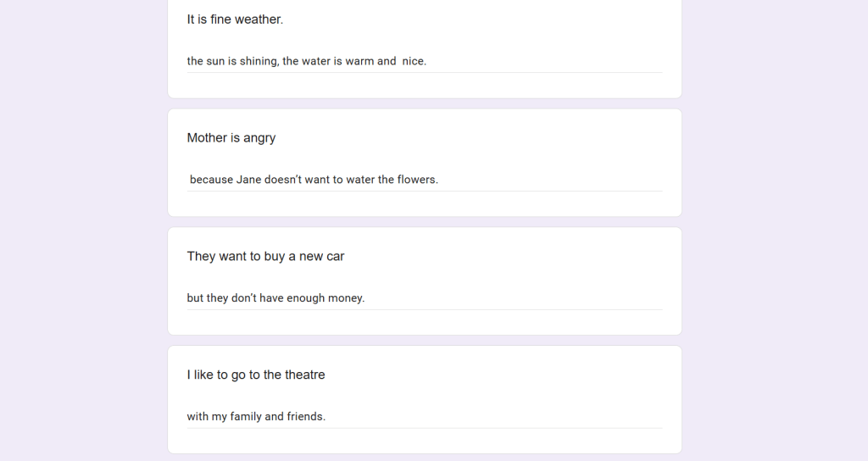Image resolution: width=868 pixels, height=461 pixels.
Task: Put cursor on the word "money"
Action: [x=345, y=298]
